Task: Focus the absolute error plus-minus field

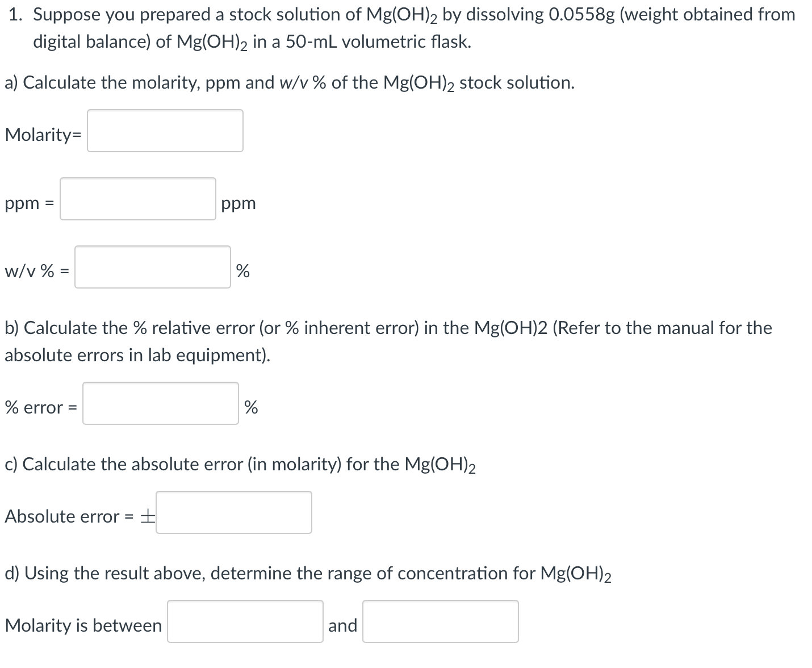Action: [x=234, y=512]
